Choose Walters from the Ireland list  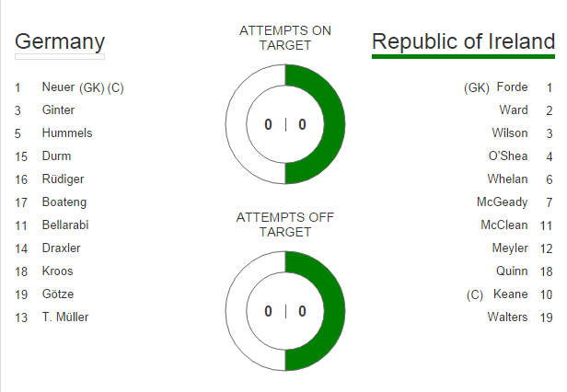508,317
